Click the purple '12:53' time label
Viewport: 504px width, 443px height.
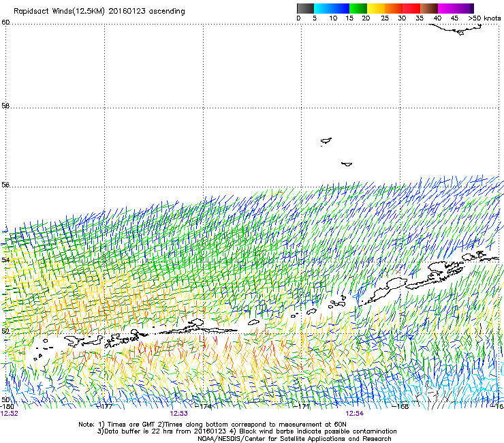point(178,414)
